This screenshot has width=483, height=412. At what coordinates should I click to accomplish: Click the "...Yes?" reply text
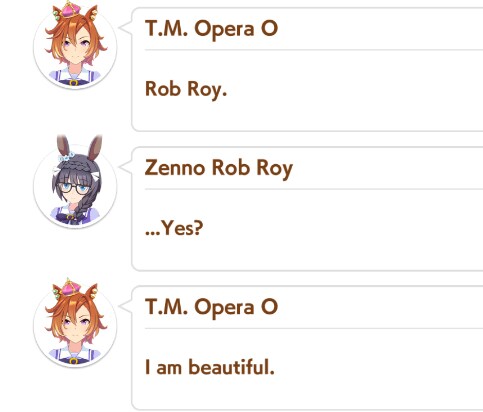point(174,229)
